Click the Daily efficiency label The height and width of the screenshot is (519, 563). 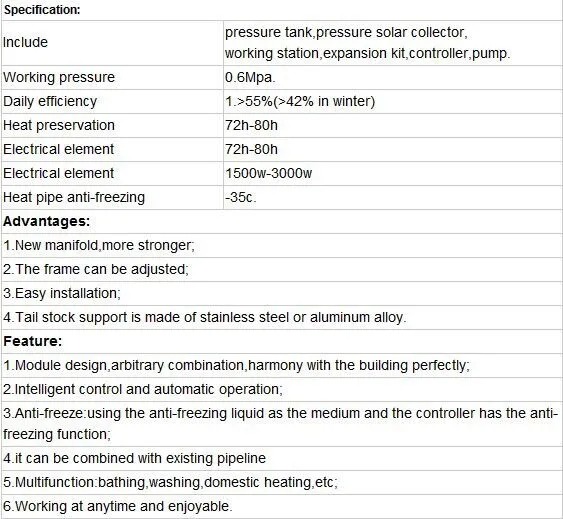tap(50, 101)
